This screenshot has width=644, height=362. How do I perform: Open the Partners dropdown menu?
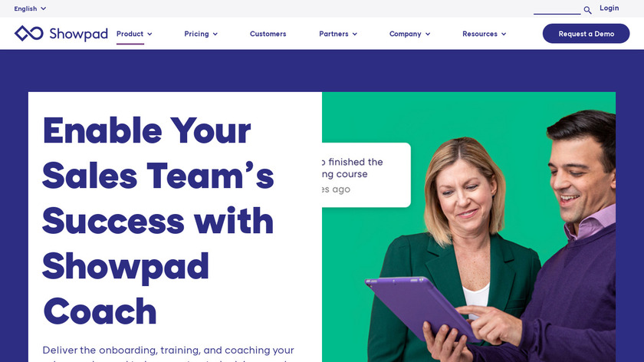(x=338, y=34)
